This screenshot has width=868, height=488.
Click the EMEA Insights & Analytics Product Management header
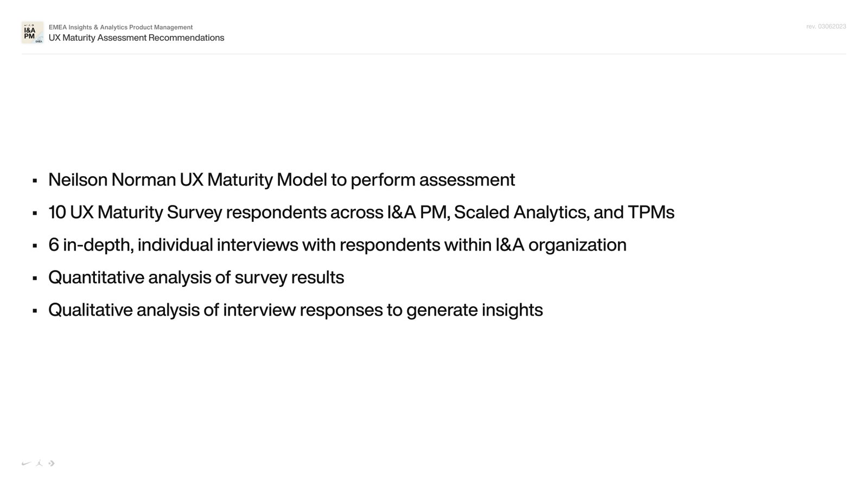pos(120,27)
